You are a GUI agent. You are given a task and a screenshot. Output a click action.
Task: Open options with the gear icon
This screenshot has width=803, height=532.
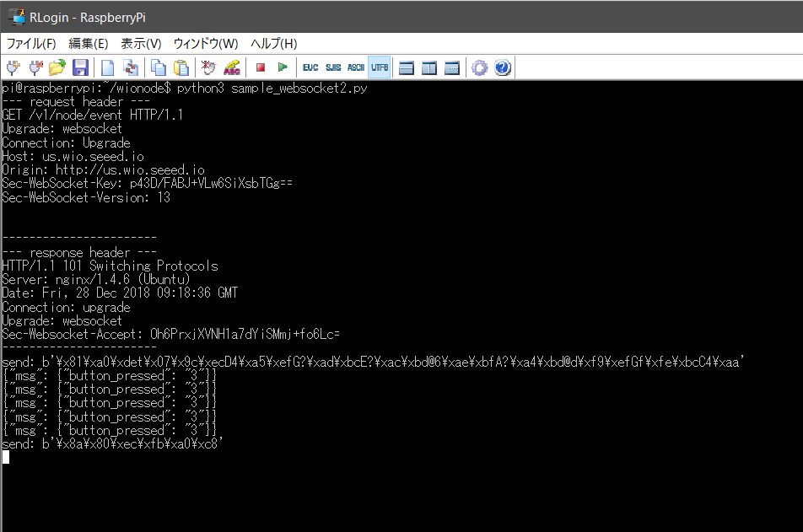pos(479,67)
